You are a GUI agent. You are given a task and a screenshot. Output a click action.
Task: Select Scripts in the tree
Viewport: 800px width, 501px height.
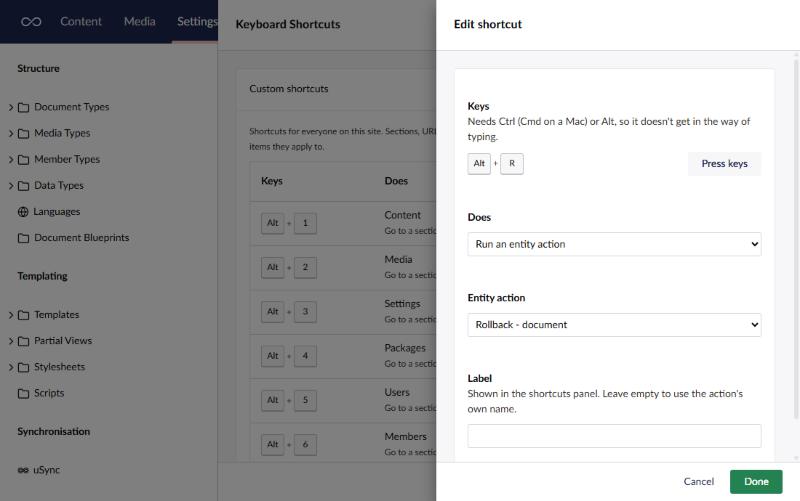(x=49, y=393)
